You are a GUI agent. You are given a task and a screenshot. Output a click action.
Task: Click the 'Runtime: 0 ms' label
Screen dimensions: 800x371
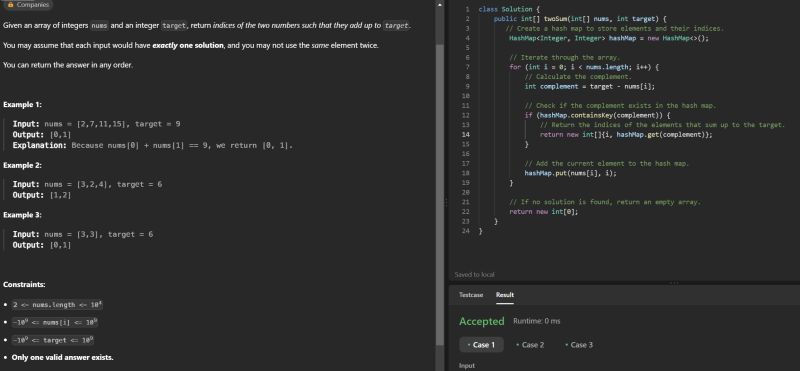click(536, 321)
